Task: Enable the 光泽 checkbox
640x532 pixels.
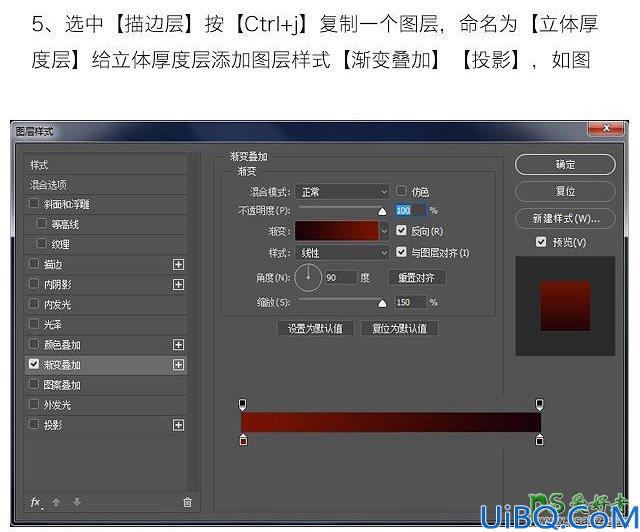Action: click(x=34, y=324)
